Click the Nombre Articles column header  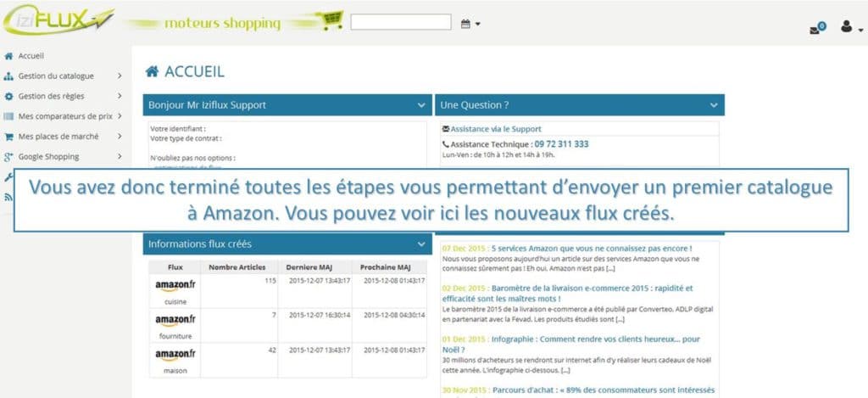tap(237, 267)
